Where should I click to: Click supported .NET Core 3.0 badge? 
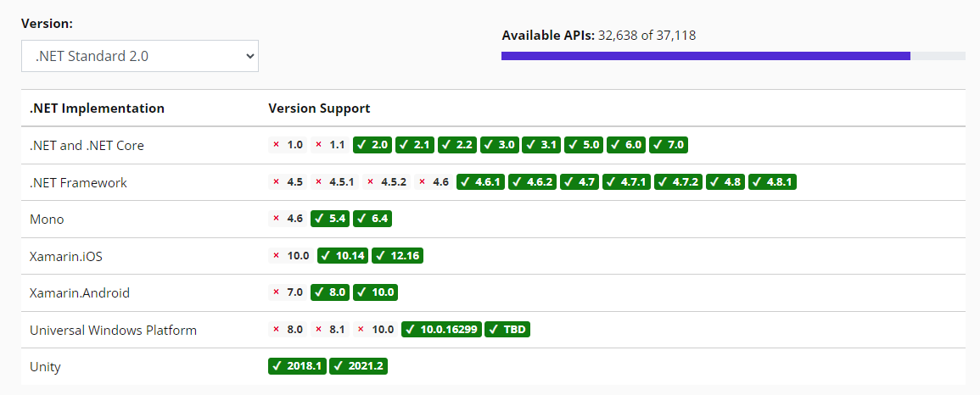[x=500, y=145]
